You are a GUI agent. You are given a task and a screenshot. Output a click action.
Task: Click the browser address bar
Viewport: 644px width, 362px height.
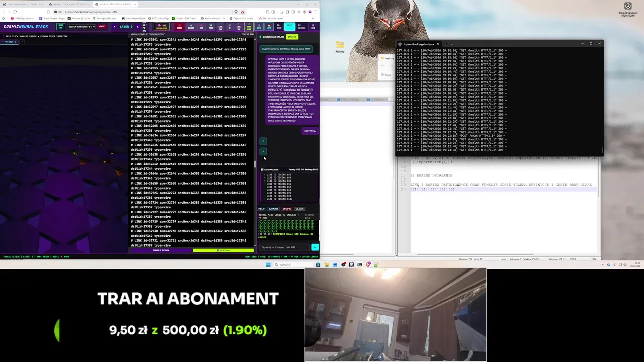[x=149, y=12]
